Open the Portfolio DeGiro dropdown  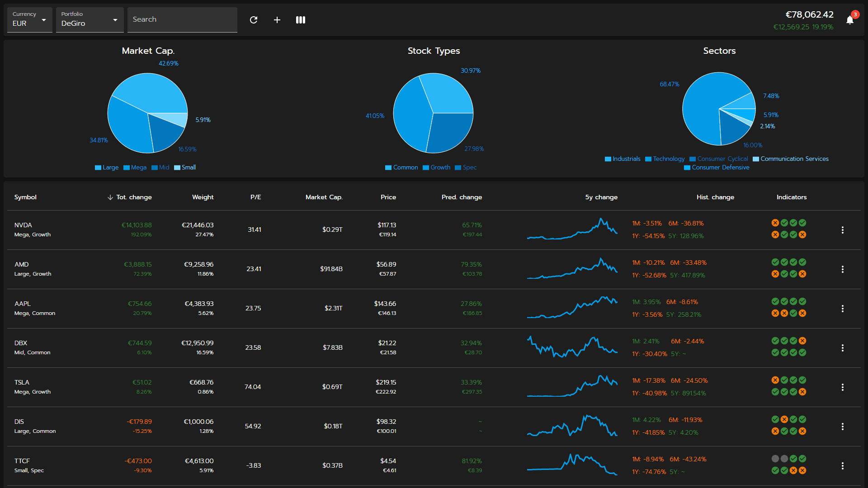[x=90, y=20]
